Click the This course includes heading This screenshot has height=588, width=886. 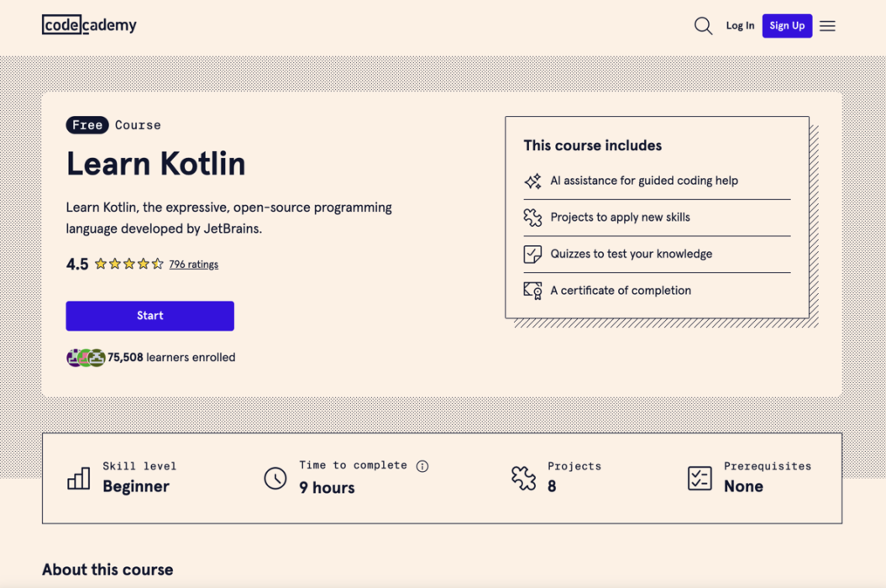pyautogui.click(x=592, y=145)
